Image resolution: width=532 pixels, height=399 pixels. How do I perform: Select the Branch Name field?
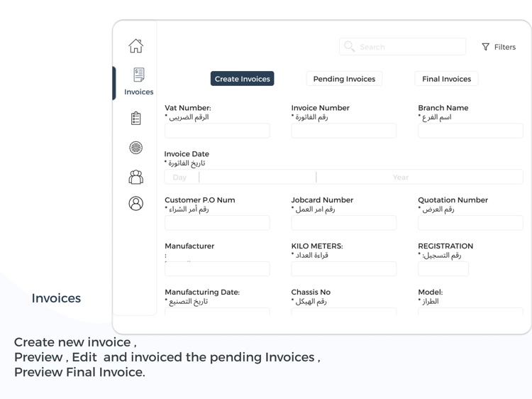[x=470, y=131]
